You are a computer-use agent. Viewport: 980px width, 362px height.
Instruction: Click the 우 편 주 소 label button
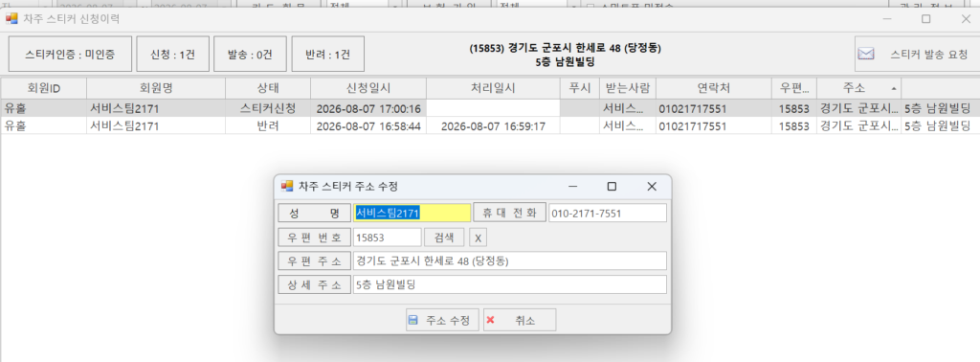coord(314,260)
